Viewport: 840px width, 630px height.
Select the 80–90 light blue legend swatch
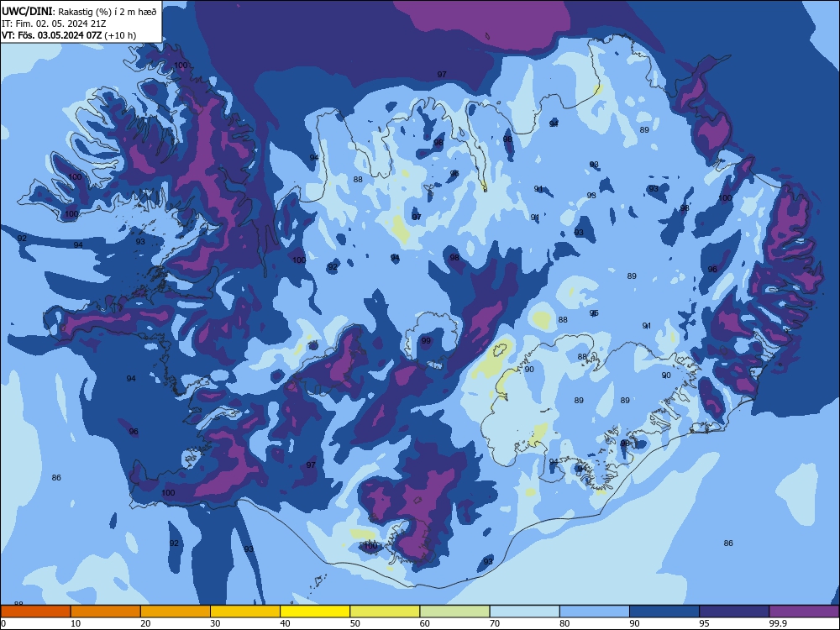595,612
